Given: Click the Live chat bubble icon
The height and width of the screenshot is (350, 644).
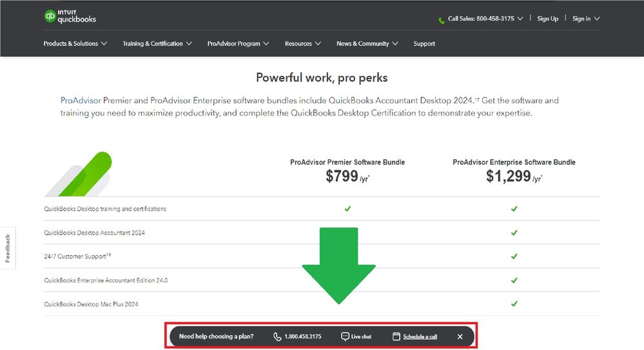Looking at the screenshot, I should (x=345, y=336).
